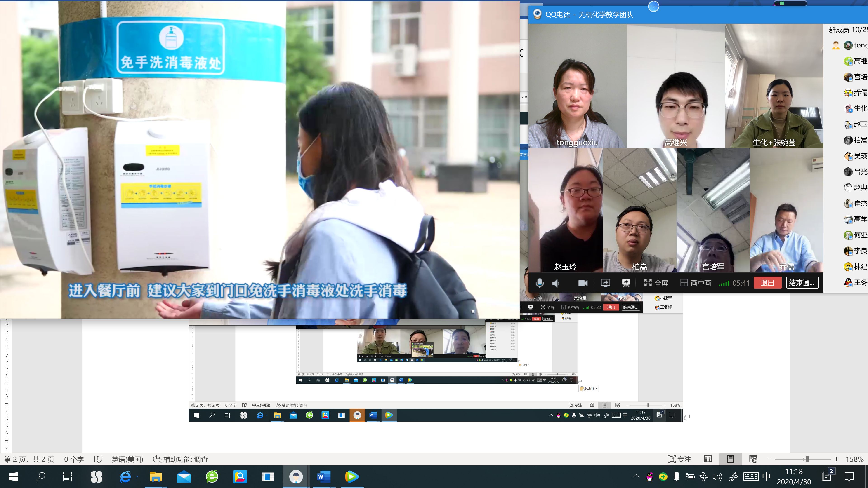The width and height of the screenshot is (868, 488).
Task: Toggle the camera in QQ call
Action: pyautogui.click(x=583, y=283)
